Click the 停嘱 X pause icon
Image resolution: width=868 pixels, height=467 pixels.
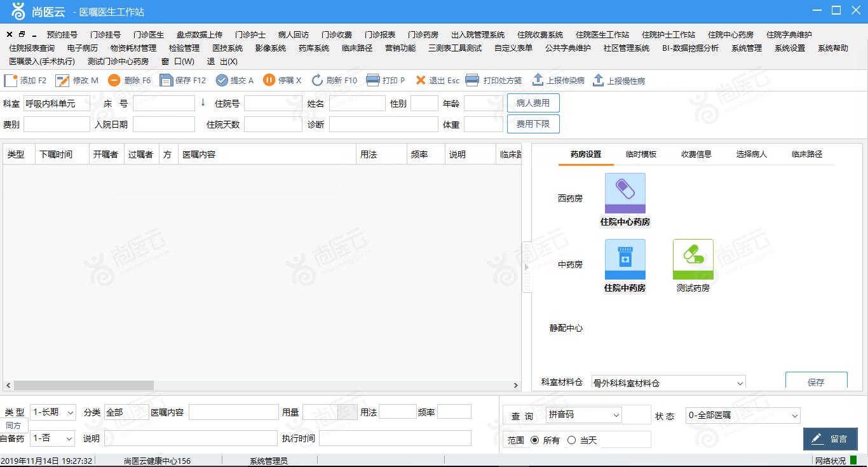269,80
